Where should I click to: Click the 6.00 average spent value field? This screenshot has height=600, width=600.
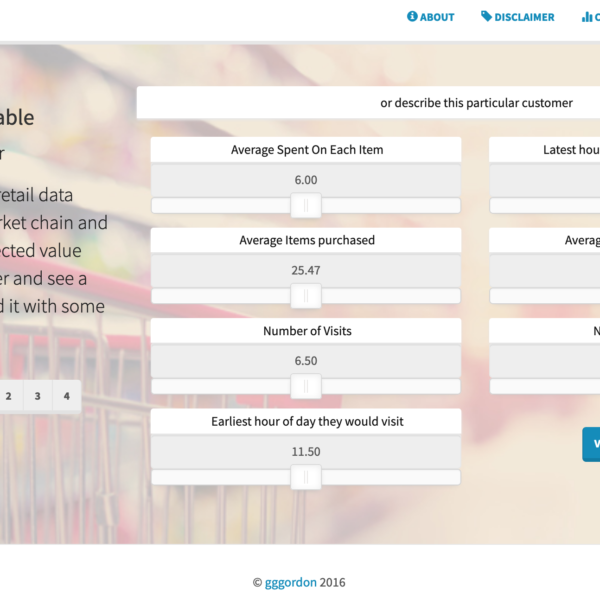pos(306,180)
